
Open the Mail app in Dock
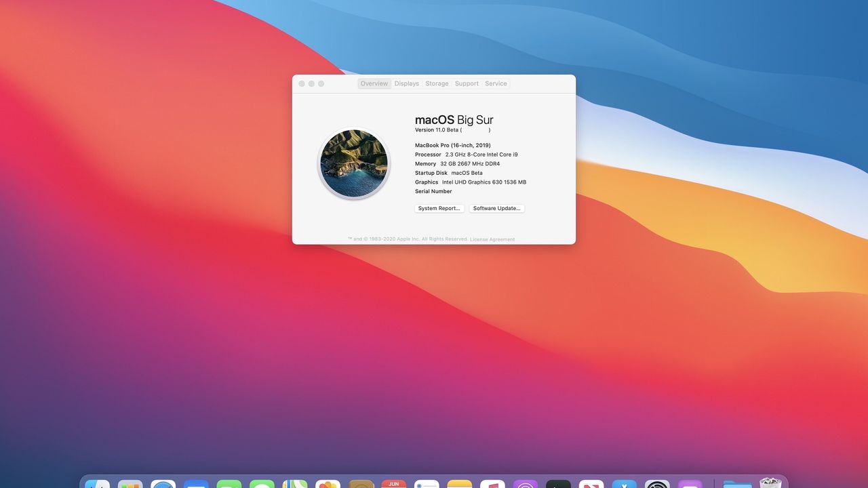196,484
